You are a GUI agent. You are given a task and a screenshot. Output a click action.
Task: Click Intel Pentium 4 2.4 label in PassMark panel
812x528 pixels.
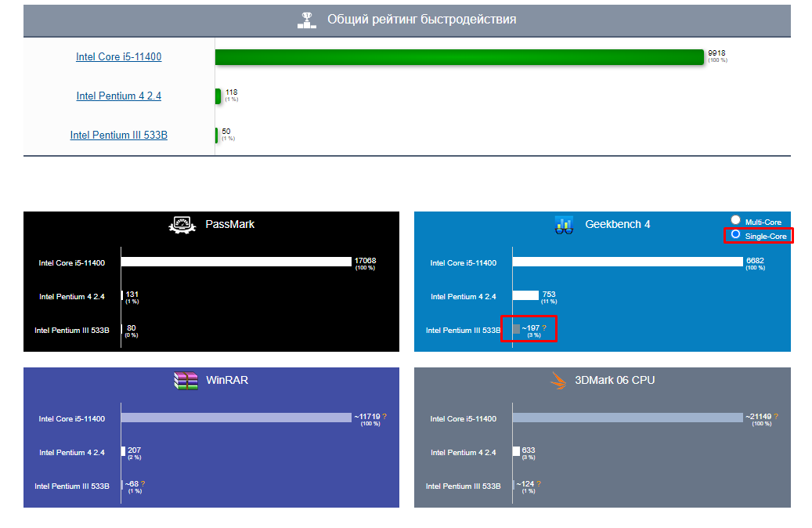[72, 297]
